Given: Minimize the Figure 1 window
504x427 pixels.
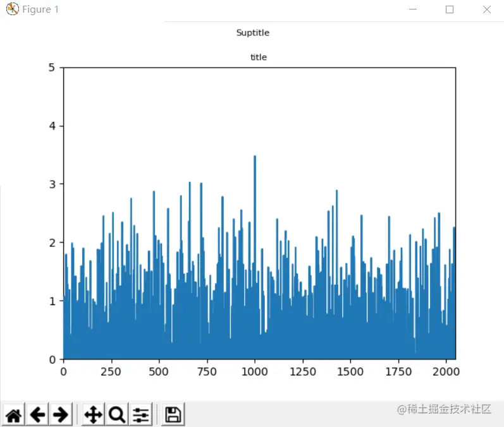Looking at the screenshot, I should 413,9.
